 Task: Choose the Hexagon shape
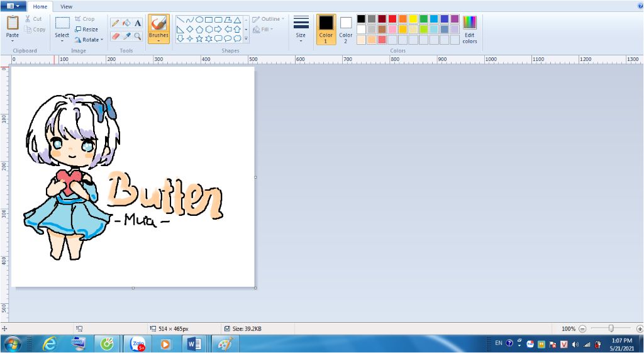[x=209, y=29]
